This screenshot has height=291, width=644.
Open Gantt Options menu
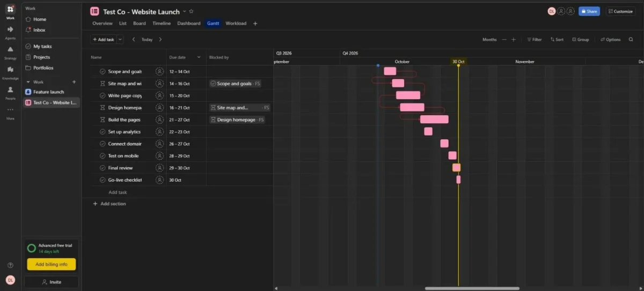click(611, 39)
